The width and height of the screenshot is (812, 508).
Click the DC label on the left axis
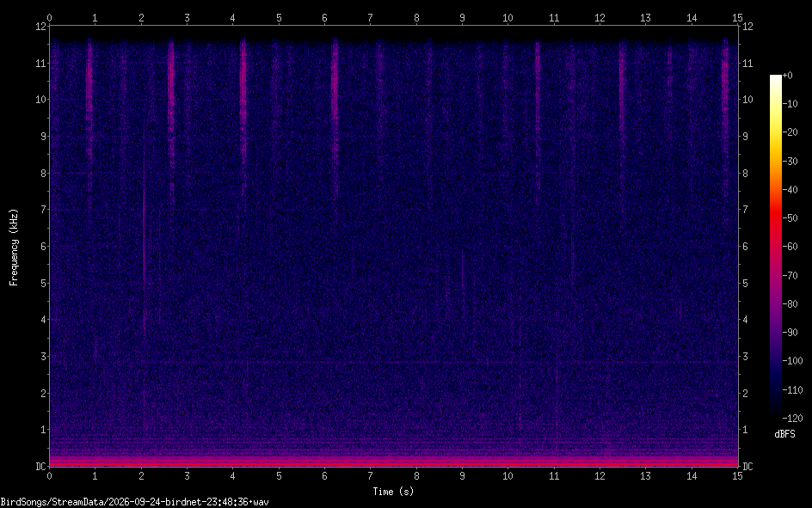point(41,467)
